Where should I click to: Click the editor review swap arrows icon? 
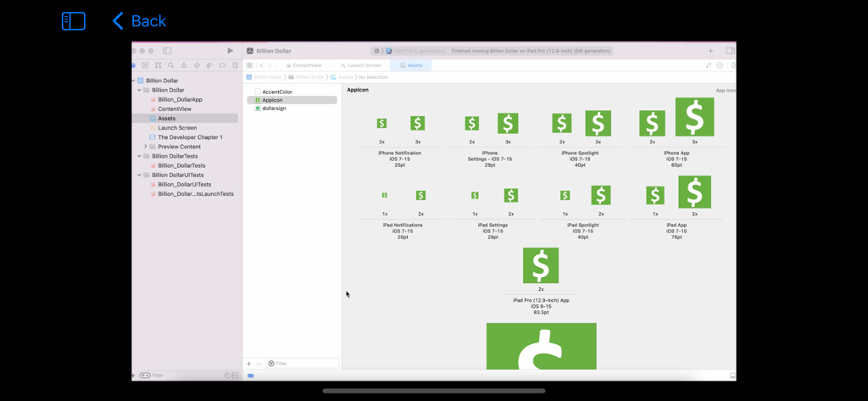coord(708,65)
